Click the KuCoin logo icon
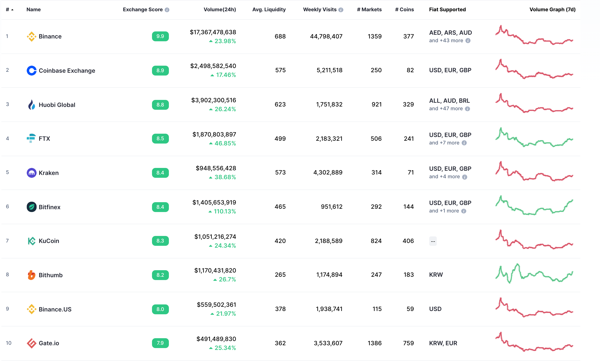 click(x=31, y=241)
